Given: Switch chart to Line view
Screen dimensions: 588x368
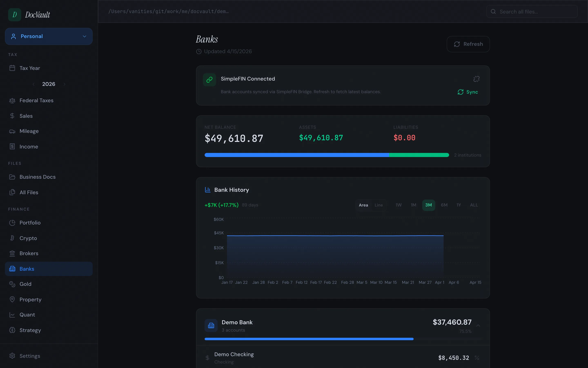Looking at the screenshot, I should coord(379,205).
